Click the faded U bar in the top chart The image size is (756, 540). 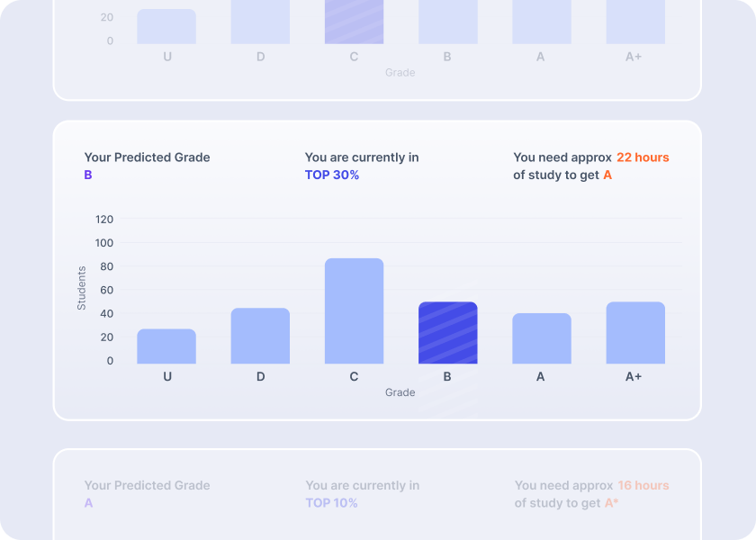(x=166, y=27)
